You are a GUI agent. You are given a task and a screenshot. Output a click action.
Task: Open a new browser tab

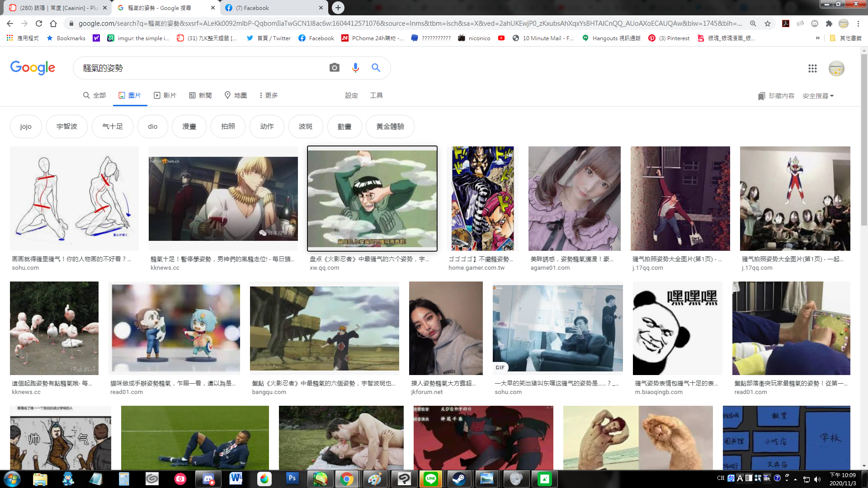point(338,8)
